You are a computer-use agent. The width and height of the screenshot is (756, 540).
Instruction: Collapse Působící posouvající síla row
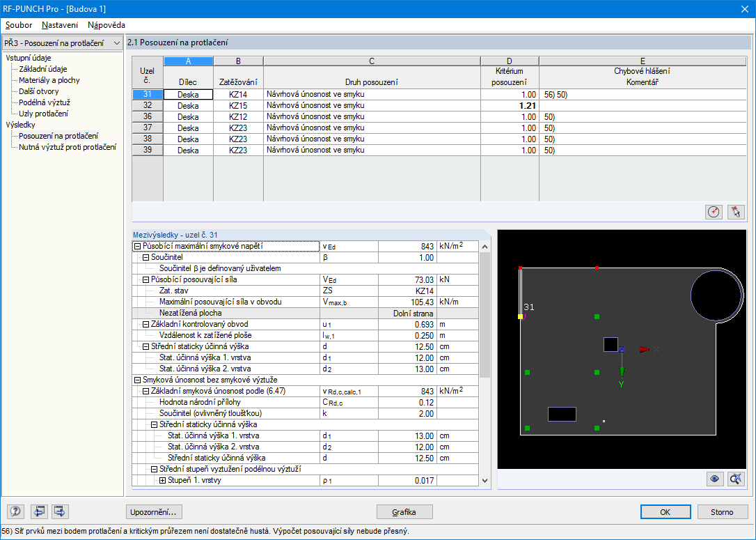click(145, 280)
